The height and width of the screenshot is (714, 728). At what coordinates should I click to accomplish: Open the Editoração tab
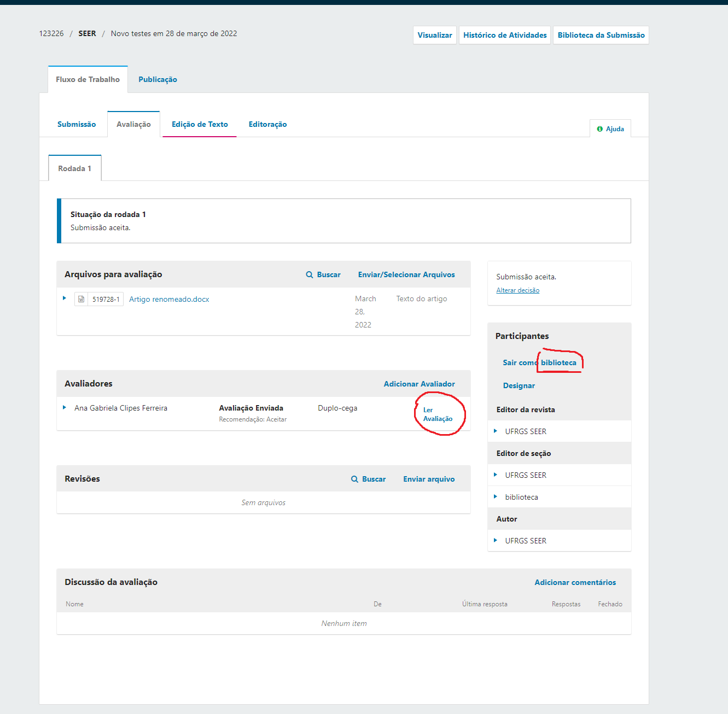pos(267,125)
